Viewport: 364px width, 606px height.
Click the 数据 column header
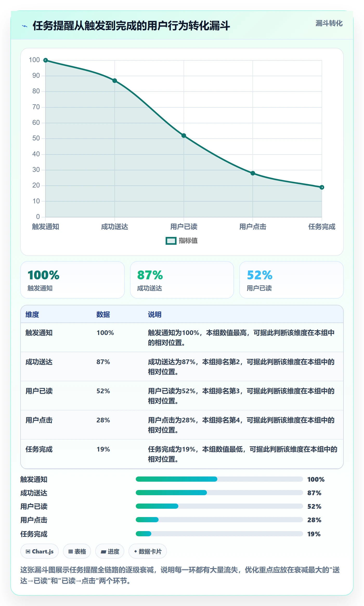click(103, 315)
